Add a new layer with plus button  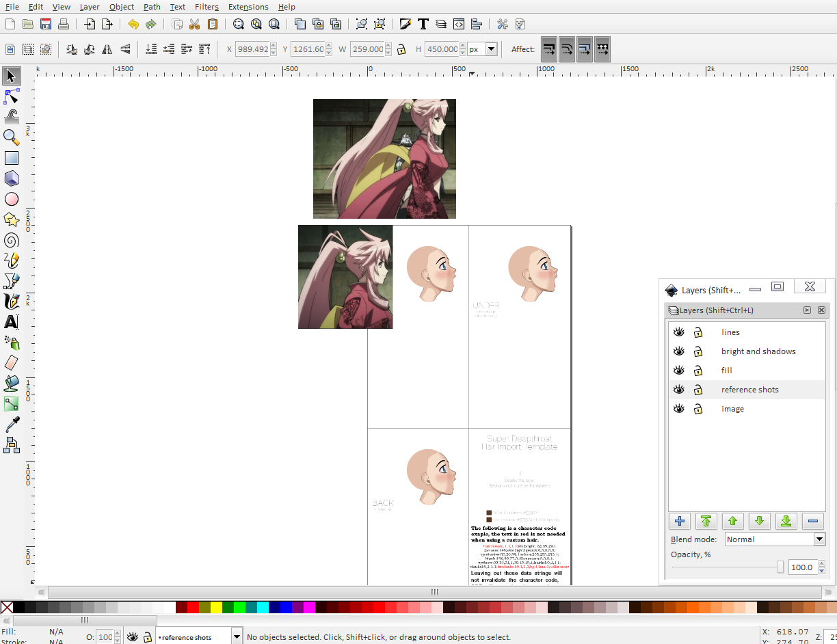coord(680,521)
